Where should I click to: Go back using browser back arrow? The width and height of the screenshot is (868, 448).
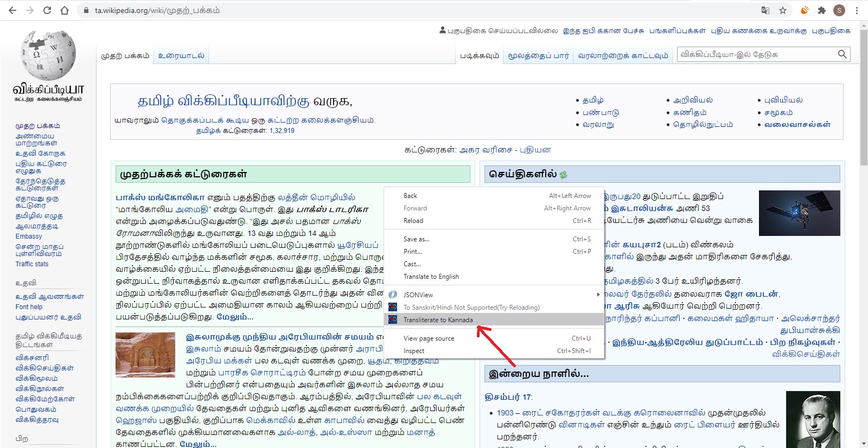coord(12,10)
